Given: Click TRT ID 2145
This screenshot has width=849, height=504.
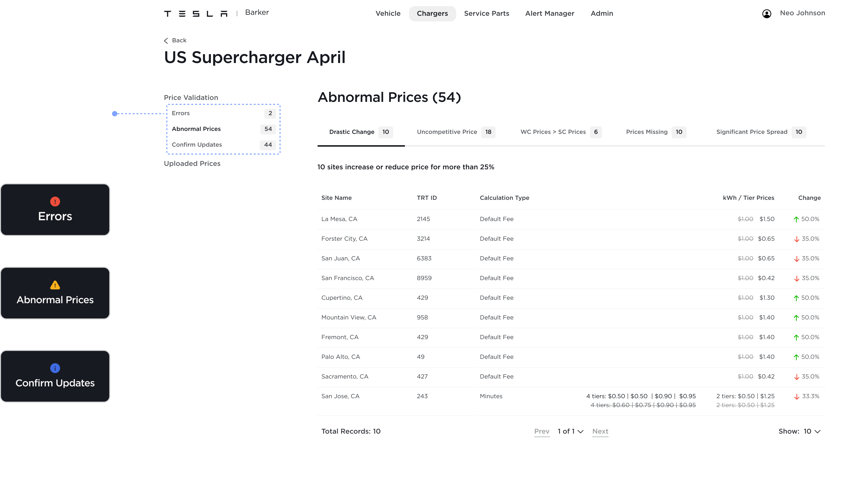Looking at the screenshot, I should tap(423, 219).
